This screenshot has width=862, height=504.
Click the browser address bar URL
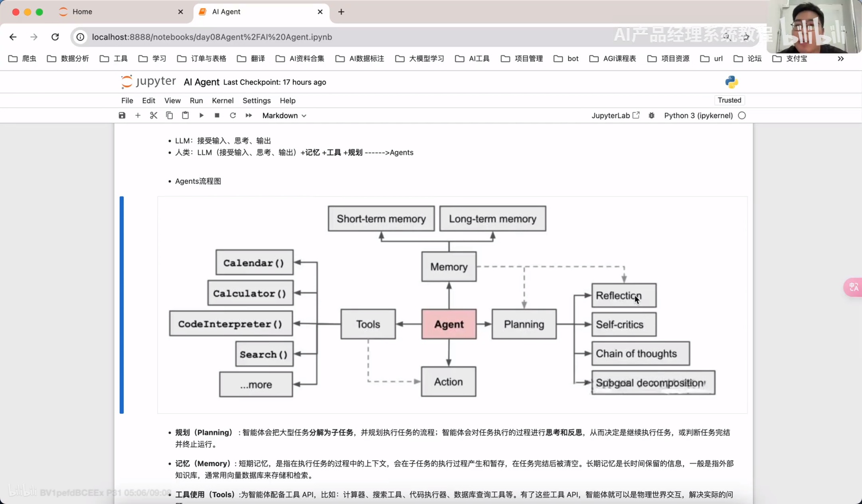[212, 37]
